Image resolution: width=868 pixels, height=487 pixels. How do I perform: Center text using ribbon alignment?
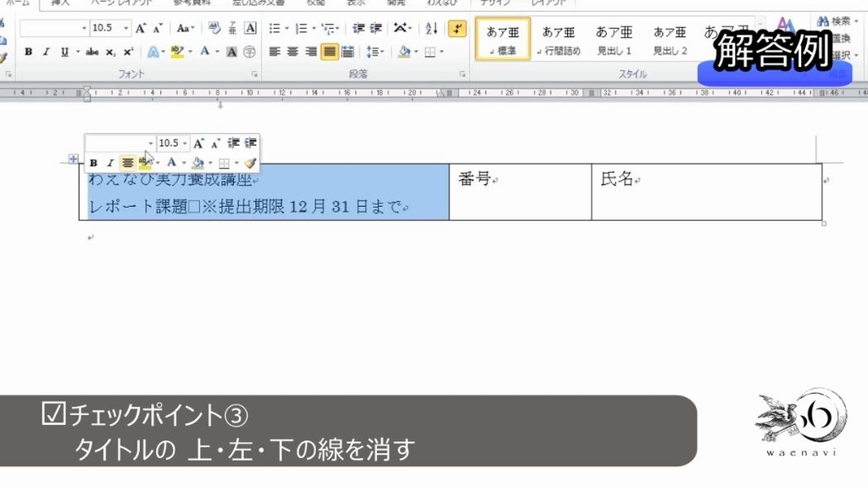pyautogui.click(x=292, y=52)
